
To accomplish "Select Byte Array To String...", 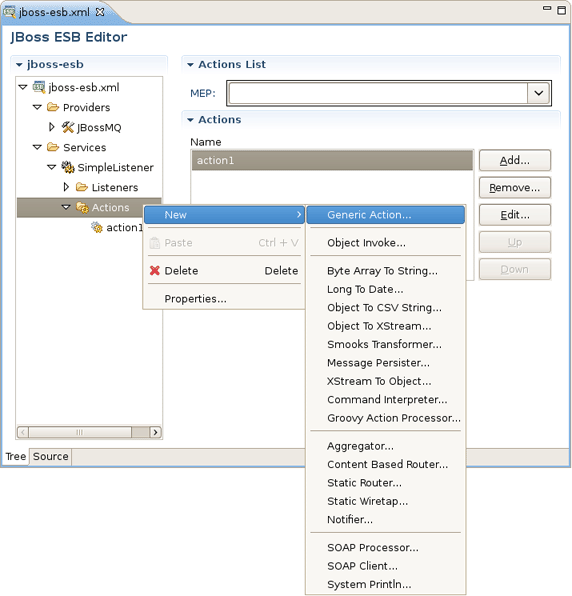I will 385,271.
